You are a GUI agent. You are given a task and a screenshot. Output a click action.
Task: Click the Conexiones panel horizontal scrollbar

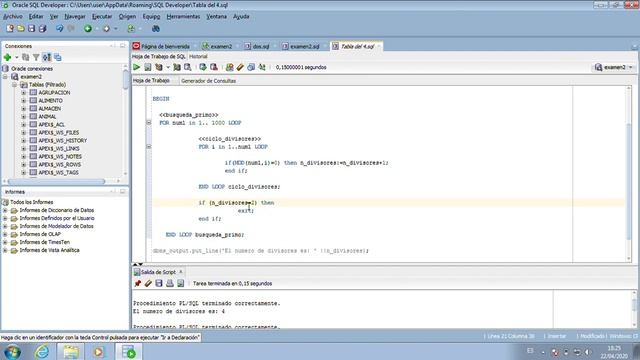tap(56, 181)
